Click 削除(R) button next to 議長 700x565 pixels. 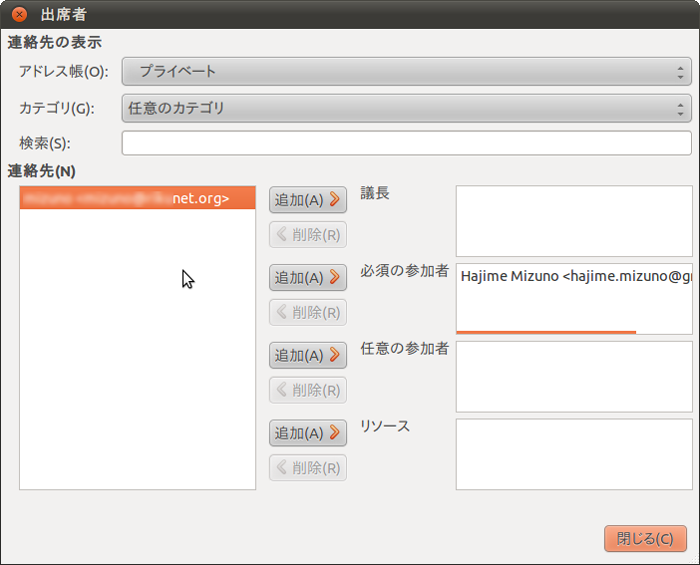coord(308,234)
